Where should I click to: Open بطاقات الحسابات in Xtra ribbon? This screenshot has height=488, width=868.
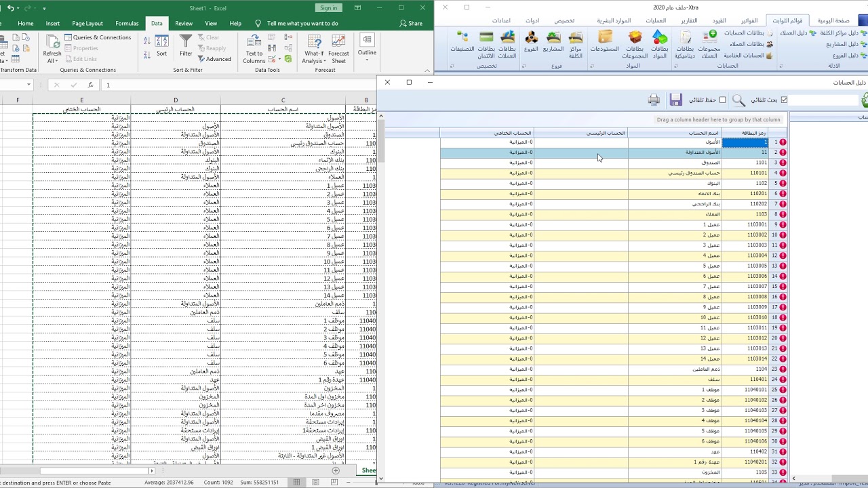pyautogui.click(x=748, y=33)
